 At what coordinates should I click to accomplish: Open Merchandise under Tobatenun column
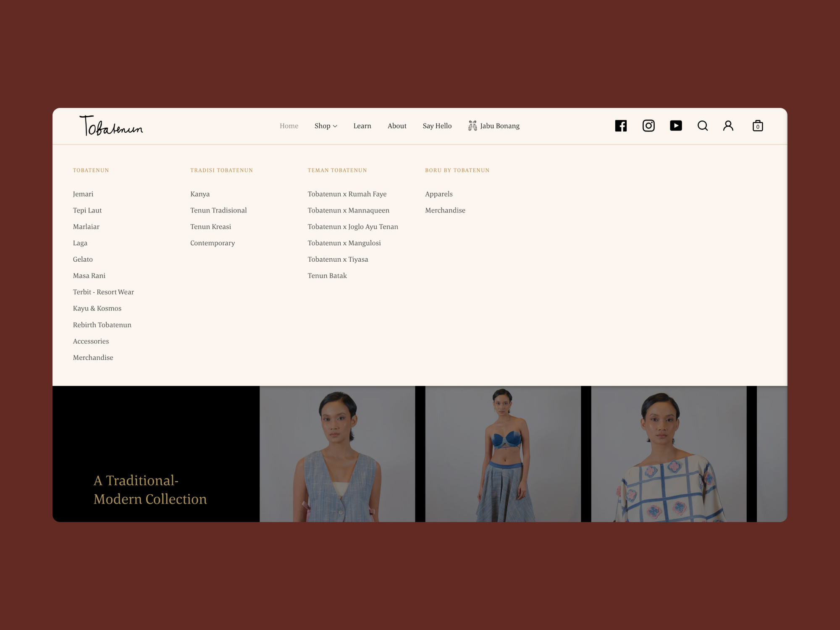click(93, 358)
